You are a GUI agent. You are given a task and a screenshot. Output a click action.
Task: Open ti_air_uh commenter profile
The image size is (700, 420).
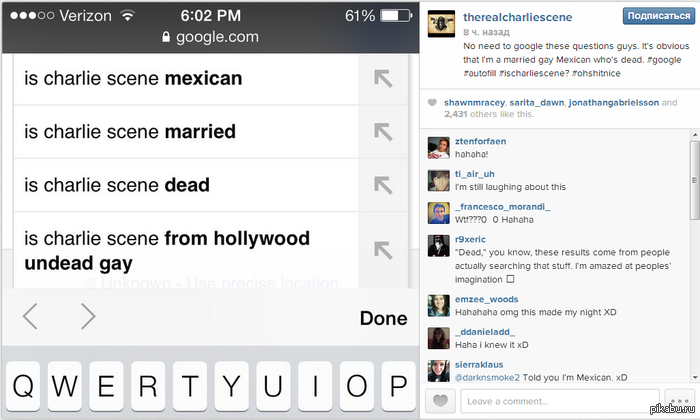point(475,174)
